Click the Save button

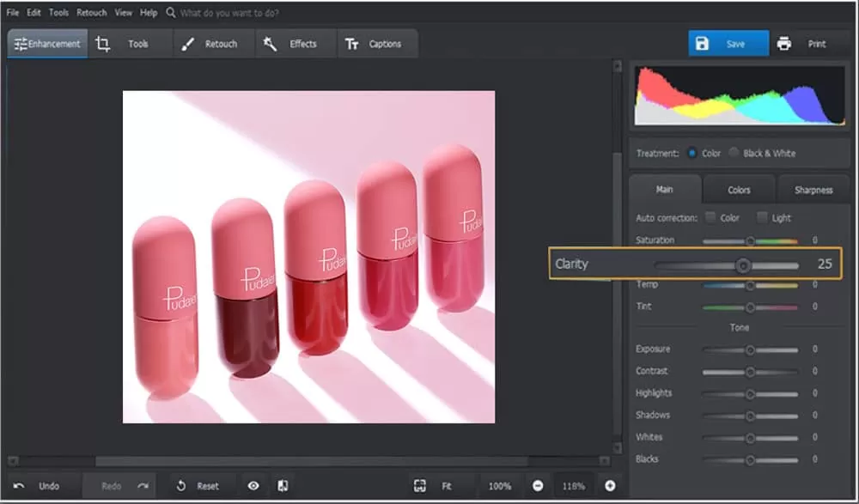coord(728,44)
